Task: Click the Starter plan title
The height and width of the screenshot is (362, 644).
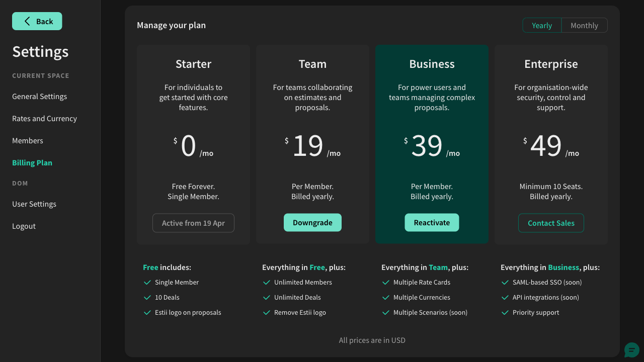Action: tap(193, 64)
